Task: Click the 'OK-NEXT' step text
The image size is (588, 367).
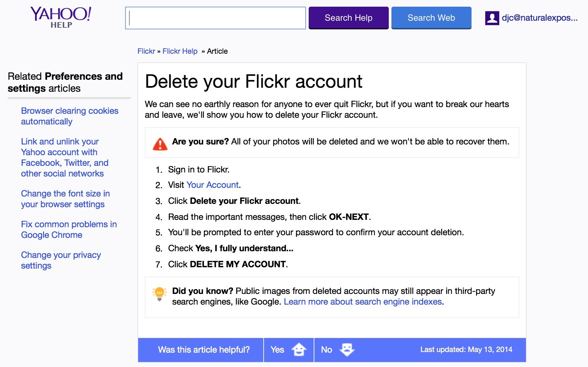Action: pyautogui.click(x=349, y=217)
